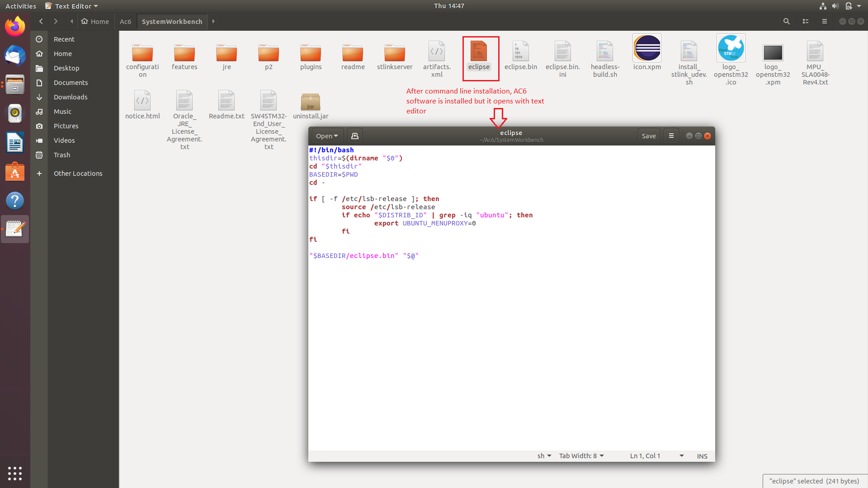The height and width of the screenshot is (488, 868).
Task: Expand the Open dropdown in text editor
Action: [327, 136]
